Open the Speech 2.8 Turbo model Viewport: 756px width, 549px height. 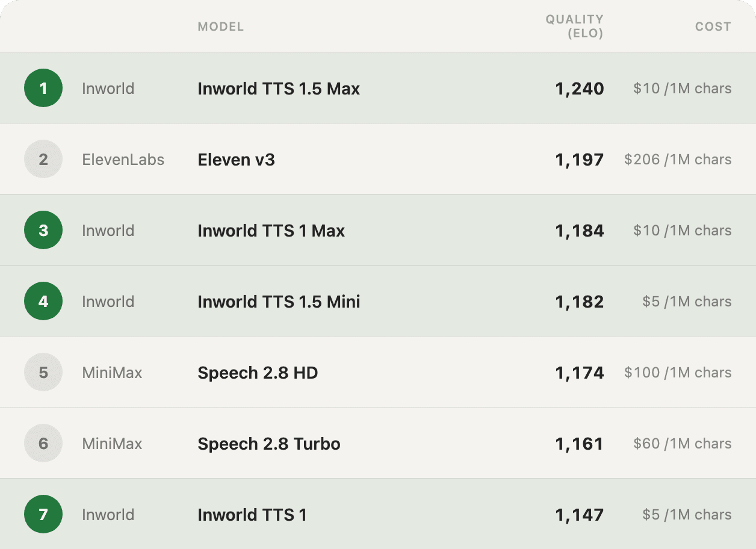click(269, 444)
